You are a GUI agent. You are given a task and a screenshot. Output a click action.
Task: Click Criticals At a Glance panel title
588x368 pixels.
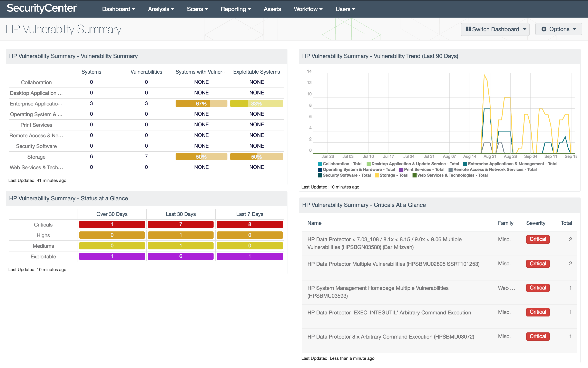pyautogui.click(x=364, y=205)
